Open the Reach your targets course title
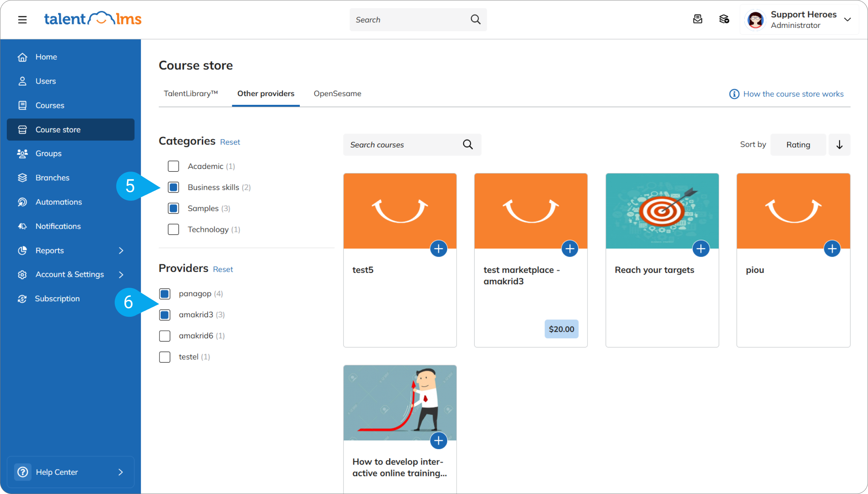 click(x=654, y=270)
